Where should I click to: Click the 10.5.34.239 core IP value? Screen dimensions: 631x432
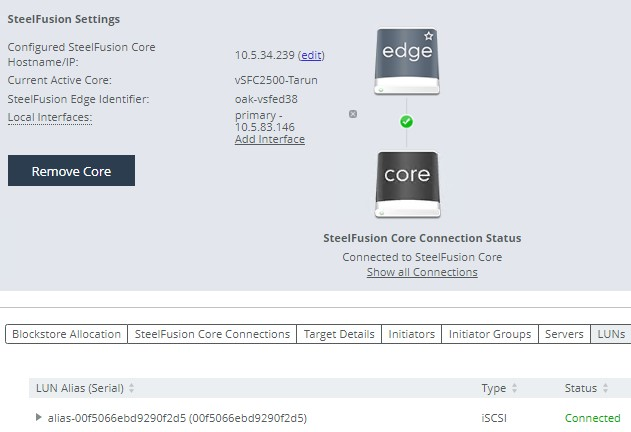coord(265,55)
